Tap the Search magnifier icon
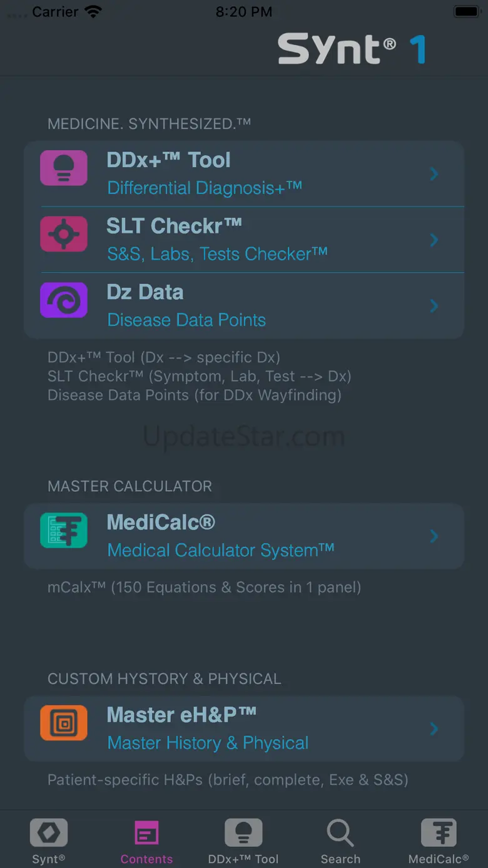 pyautogui.click(x=340, y=833)
